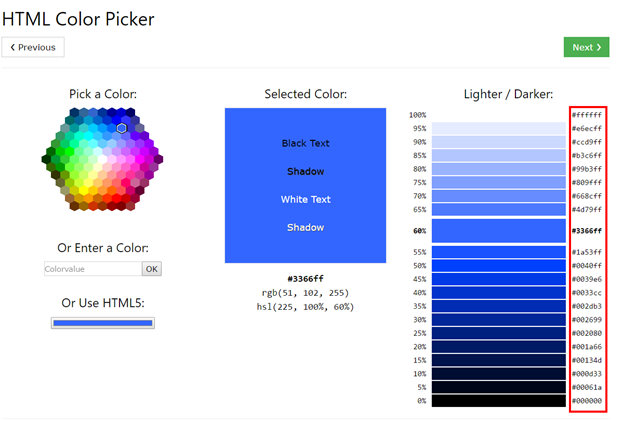Image resolution: width=623 pixels, height=421 pixels.
Task: Click the selected blue hexagon in color wheel
Action: pos(121,128)
